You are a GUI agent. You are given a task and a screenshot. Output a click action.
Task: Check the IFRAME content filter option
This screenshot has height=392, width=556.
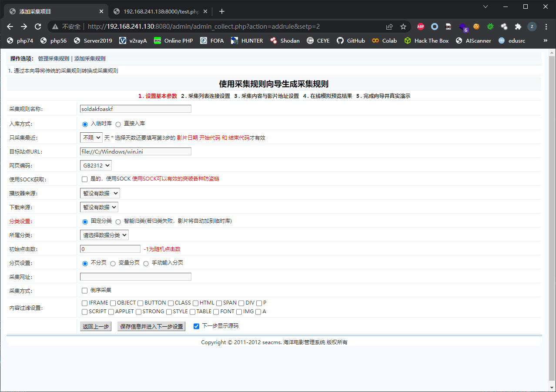[84, 303]
